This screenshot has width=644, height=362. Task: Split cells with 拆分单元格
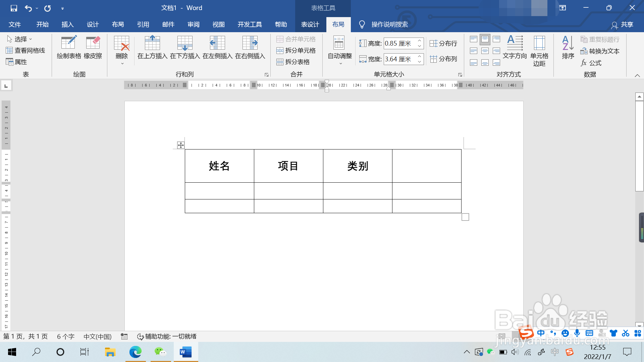297,51
